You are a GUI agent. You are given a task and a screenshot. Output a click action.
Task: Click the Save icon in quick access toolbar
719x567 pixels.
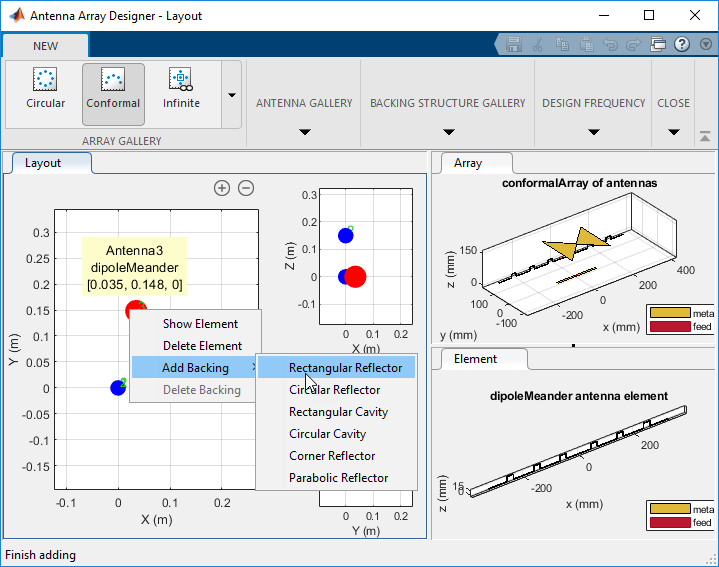[x=514, y=44]
